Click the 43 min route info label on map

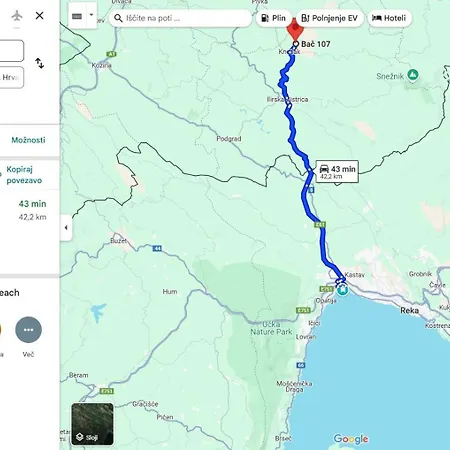click(337, 172)
